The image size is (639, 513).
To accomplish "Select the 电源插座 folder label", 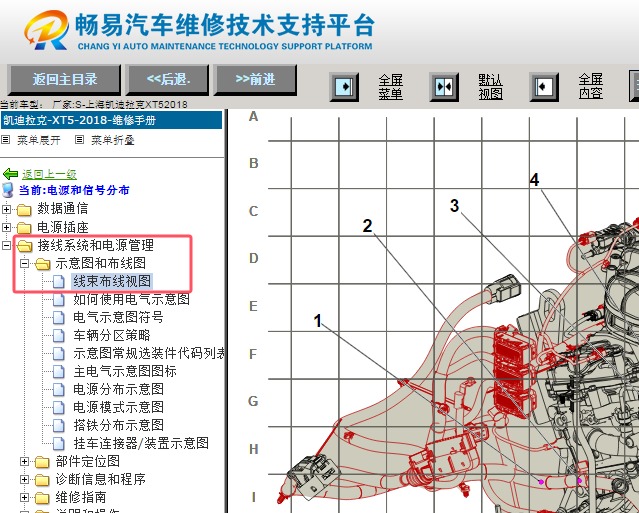I will (63, 227).
